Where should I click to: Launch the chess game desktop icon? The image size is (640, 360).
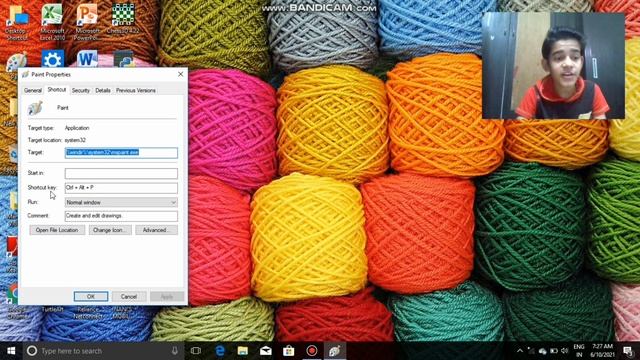click(x=123, y=18)
